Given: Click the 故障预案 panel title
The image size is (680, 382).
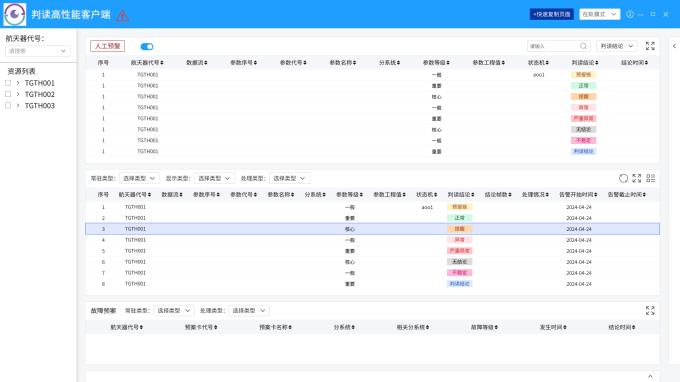Looking at the screenshot, I should [103, 310].
